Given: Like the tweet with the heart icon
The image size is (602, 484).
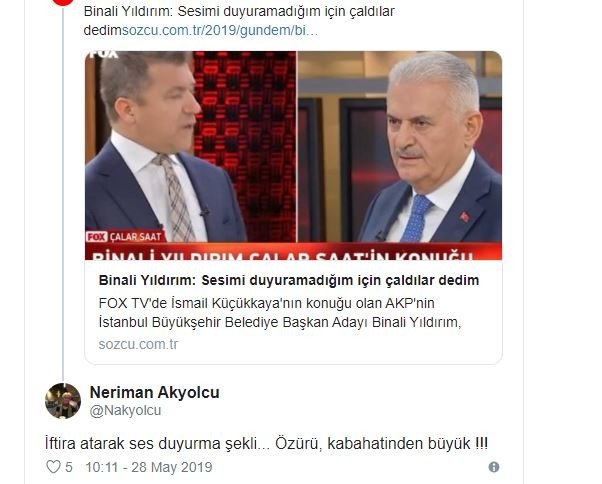Looking at the screenshot, I should [x=53, y=467].
